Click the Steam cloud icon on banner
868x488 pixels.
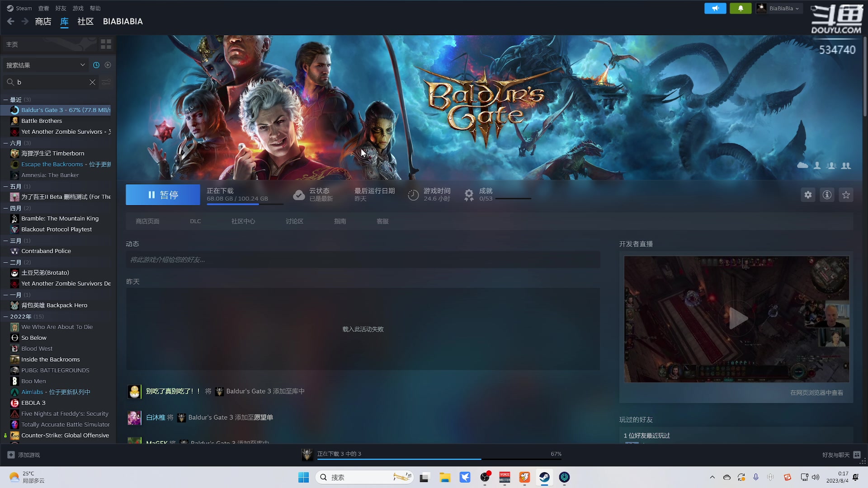(802, 165)
